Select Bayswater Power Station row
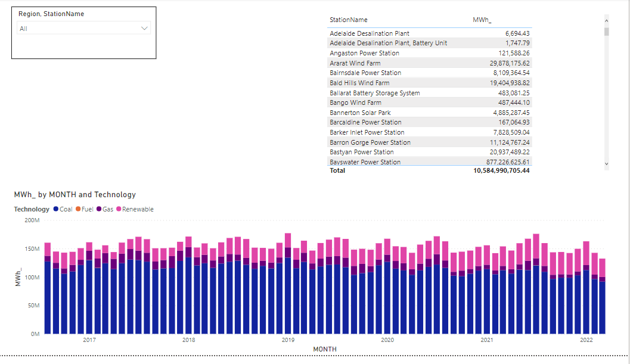 click(365, 162)
